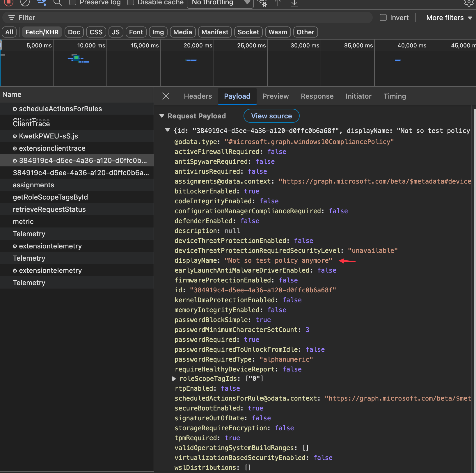The width and height of the screenshot is (476, 473).
Task: Tick the Invert filter checkbox
Action: tap(383, 18)
